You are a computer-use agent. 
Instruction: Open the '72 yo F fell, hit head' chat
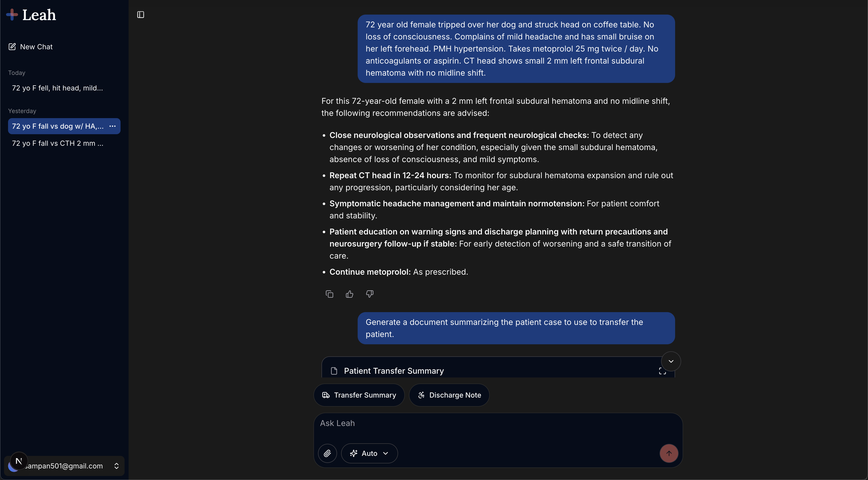coord(58,88)
